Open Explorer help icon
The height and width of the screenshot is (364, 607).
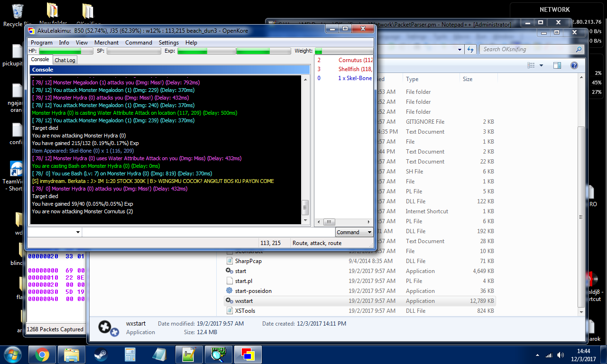pyautogui.click(x=574, y=65)
